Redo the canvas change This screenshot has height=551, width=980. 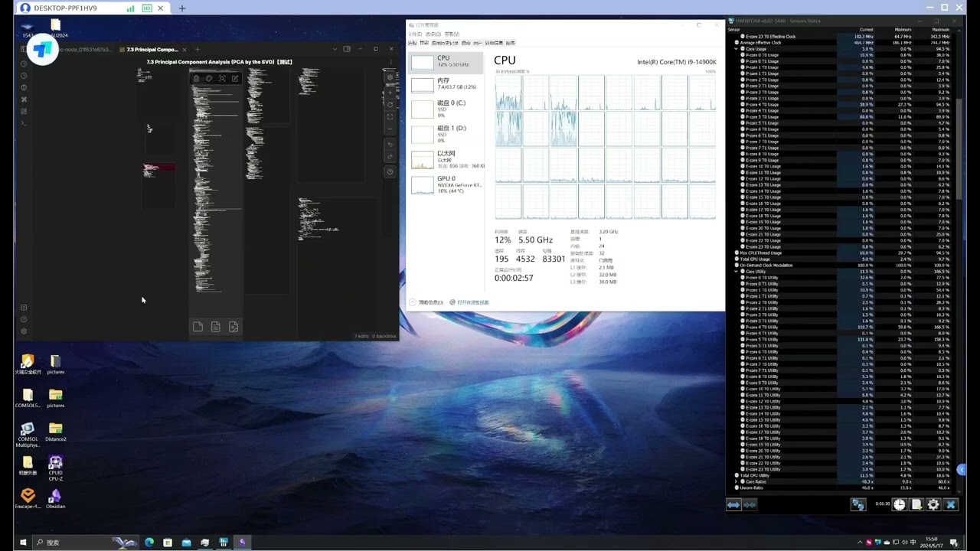click(390, 157)
